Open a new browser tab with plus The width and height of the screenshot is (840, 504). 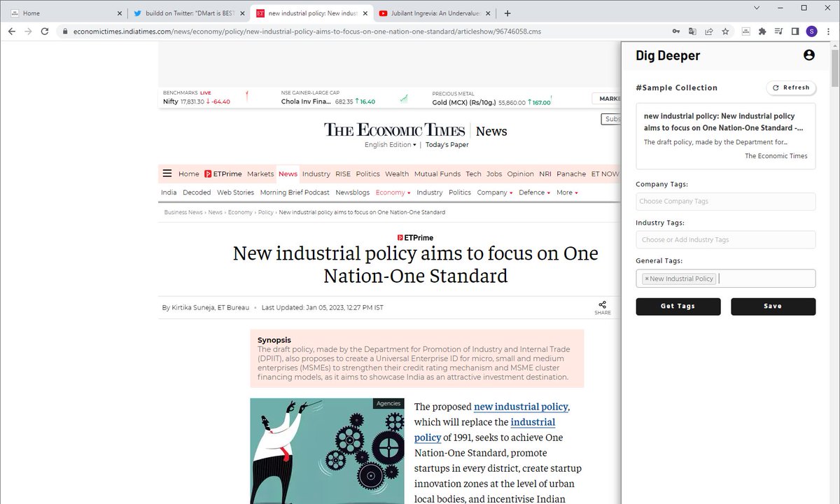[x=507, y=13]
